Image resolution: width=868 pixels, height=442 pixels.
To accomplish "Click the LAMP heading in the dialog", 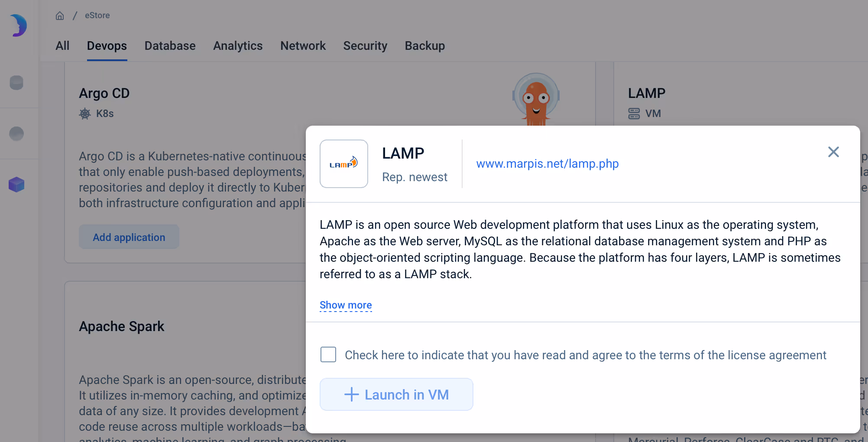I will pyautogui.click(x=403, y=153).
